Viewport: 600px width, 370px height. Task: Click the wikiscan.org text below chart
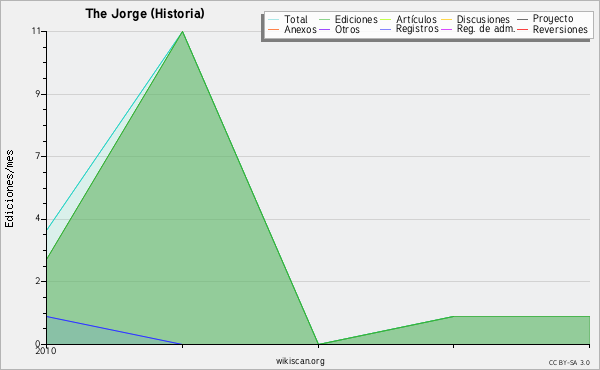click(300, 361)
